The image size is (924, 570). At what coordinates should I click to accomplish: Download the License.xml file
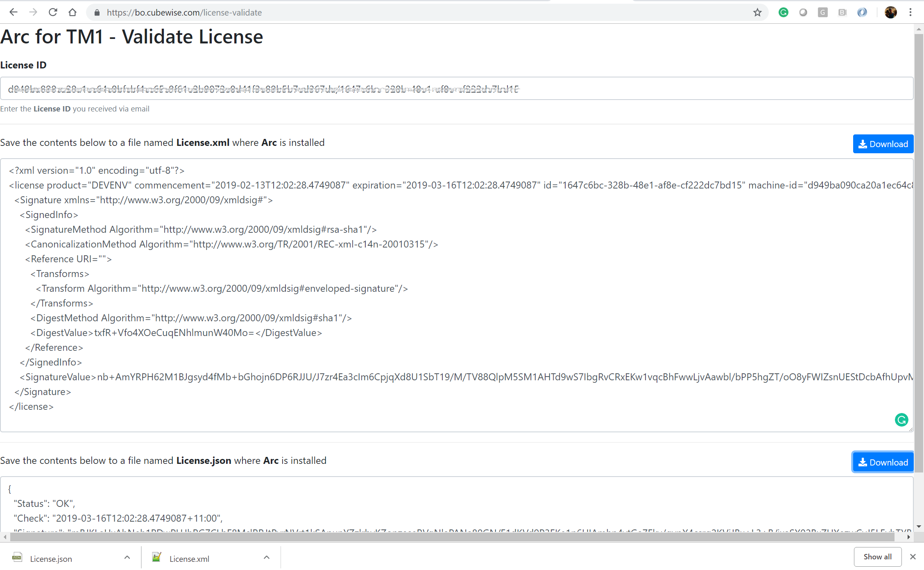click(x=883, y=144)
